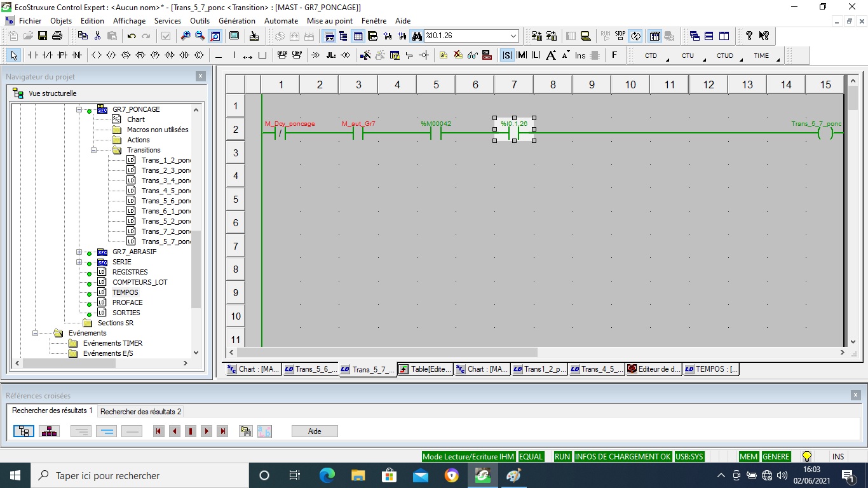
Task: Click the Aide button in cross references
Action: 315,431
